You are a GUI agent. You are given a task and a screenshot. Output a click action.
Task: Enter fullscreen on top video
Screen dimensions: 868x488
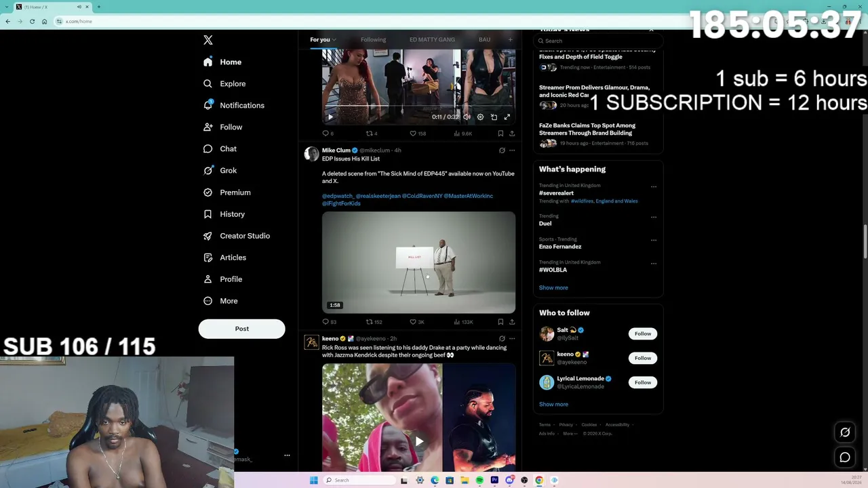tap(507, 117)
